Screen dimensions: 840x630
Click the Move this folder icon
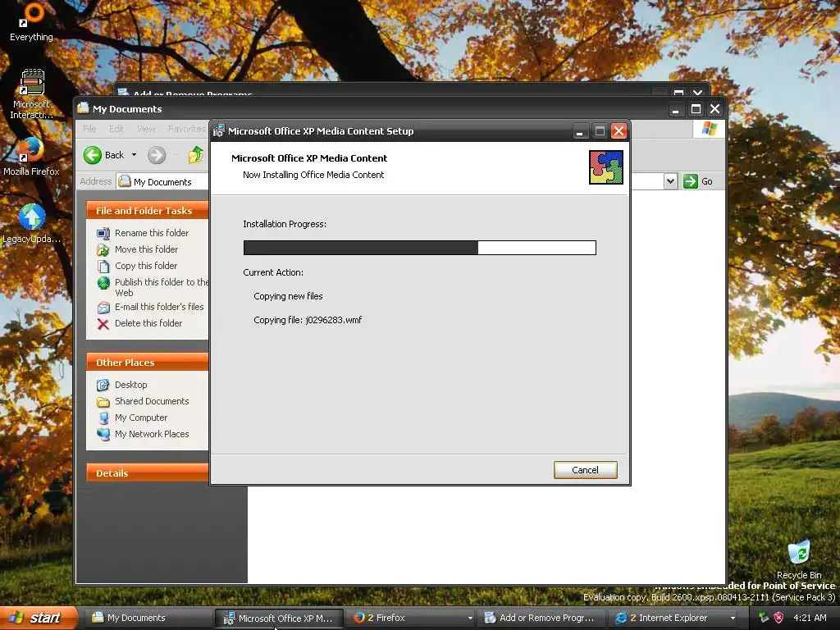click(103, 249)
